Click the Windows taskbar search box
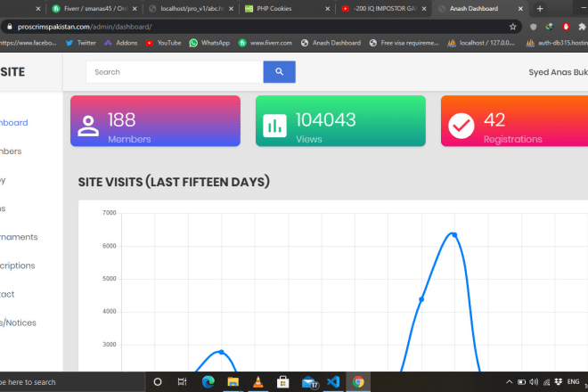Viewport: 588px width, 392px height. (x=72, y=382)
